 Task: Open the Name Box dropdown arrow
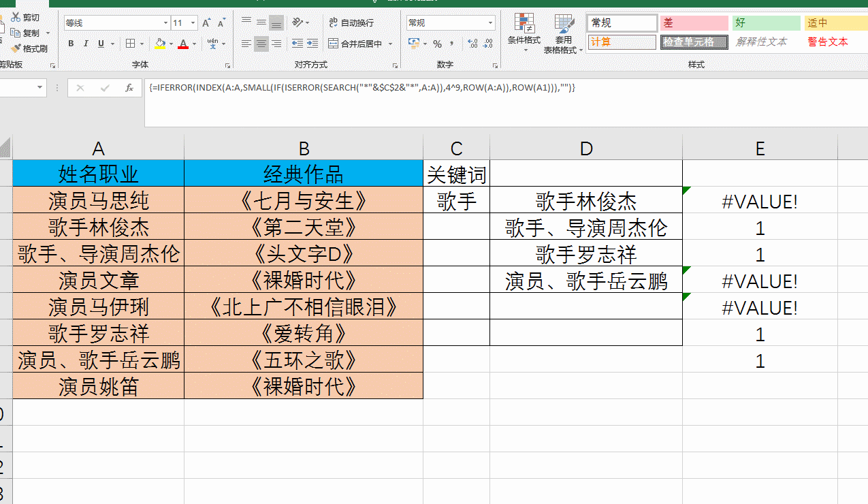[40, 88]
